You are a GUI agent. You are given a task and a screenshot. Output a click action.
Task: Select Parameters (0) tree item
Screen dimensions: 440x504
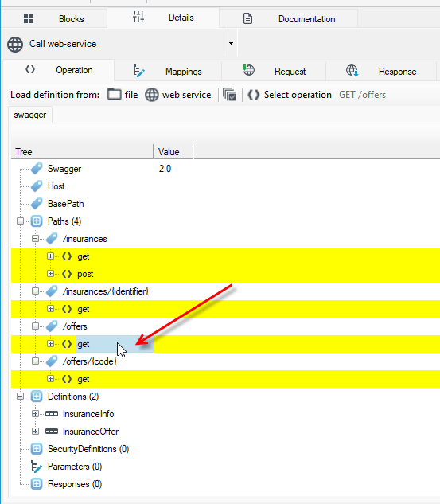(x=75, y=467)
